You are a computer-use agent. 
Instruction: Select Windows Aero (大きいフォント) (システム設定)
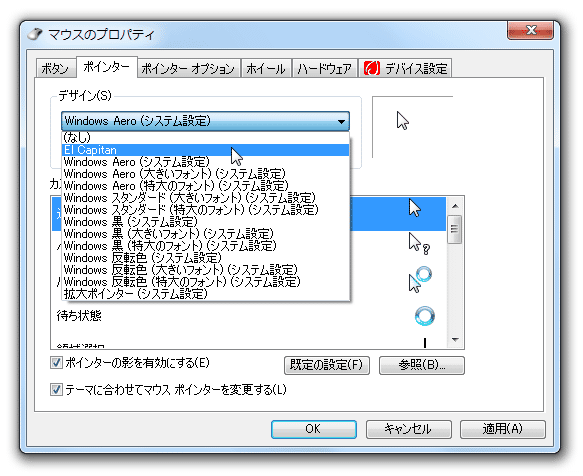(x=205, y=174)
